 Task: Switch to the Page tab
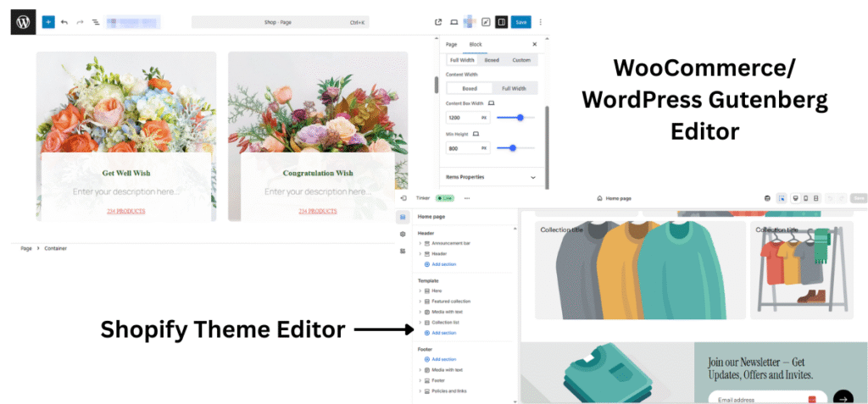451,44
